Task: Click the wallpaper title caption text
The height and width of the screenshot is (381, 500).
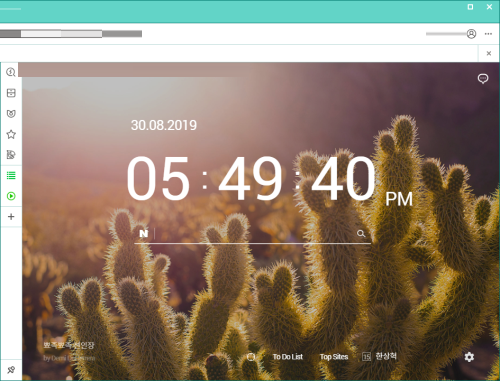Action: click(x=69, y=345)
